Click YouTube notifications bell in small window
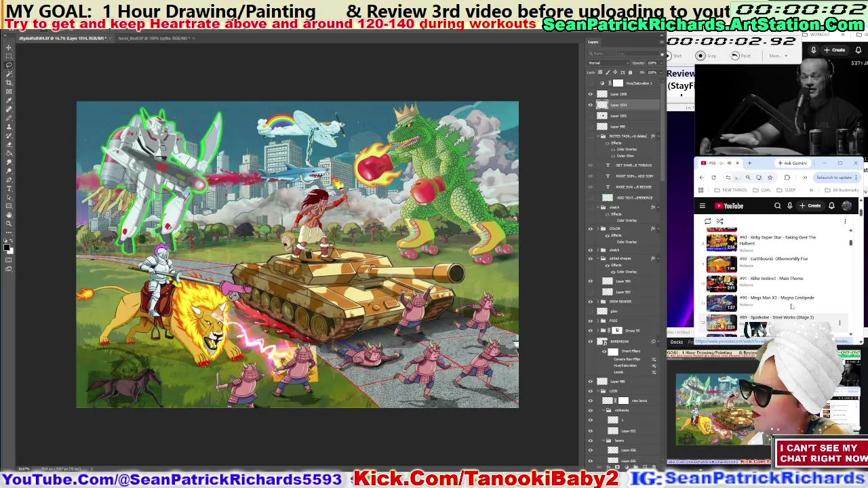The width and height of the screenshot is (868, 488). [831, 206]
